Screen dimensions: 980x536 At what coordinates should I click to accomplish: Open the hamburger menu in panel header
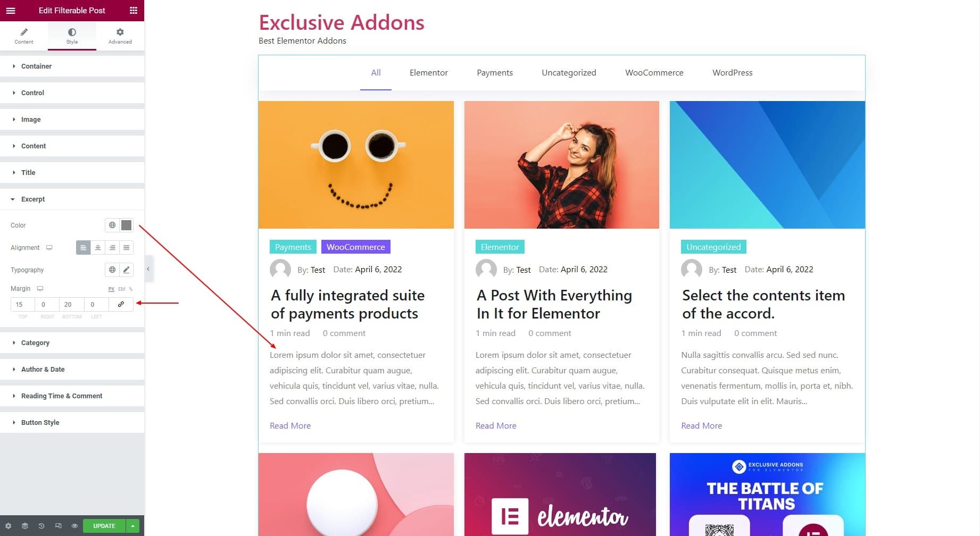[x=11, y=10]
